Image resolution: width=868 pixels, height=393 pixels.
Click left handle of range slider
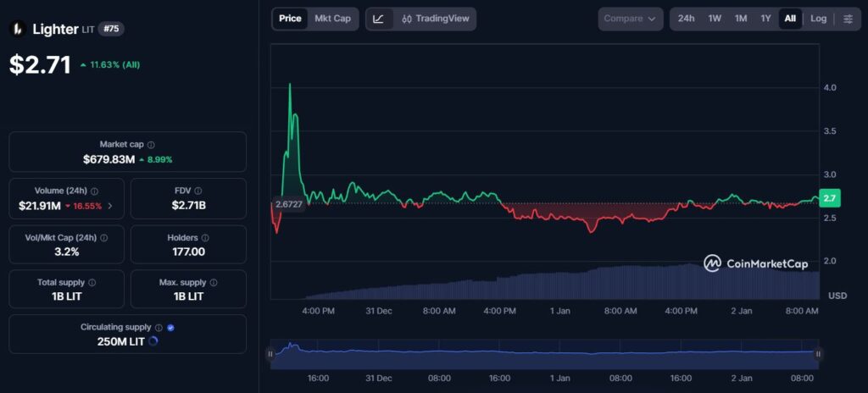270,354
